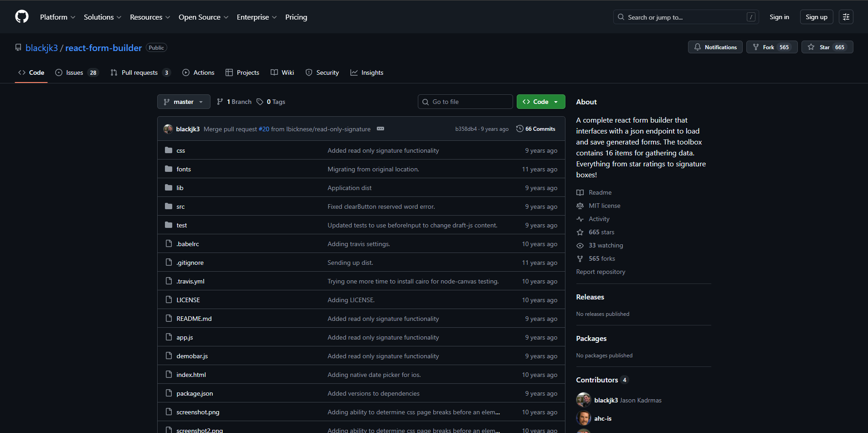Open the index.html file
The width and height of the screenshot is (868, 433).
click(191, 375)
